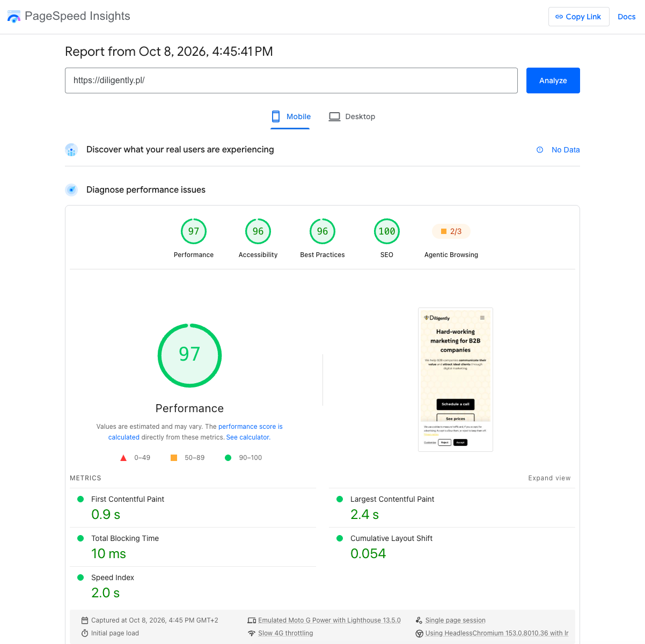
Task: Click the 0.054 Cumulative Layout Shift value
Action: [x=368, y=554]
